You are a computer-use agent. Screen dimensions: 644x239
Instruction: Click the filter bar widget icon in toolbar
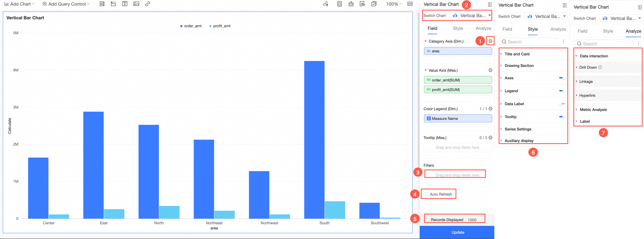coord(102,4)
